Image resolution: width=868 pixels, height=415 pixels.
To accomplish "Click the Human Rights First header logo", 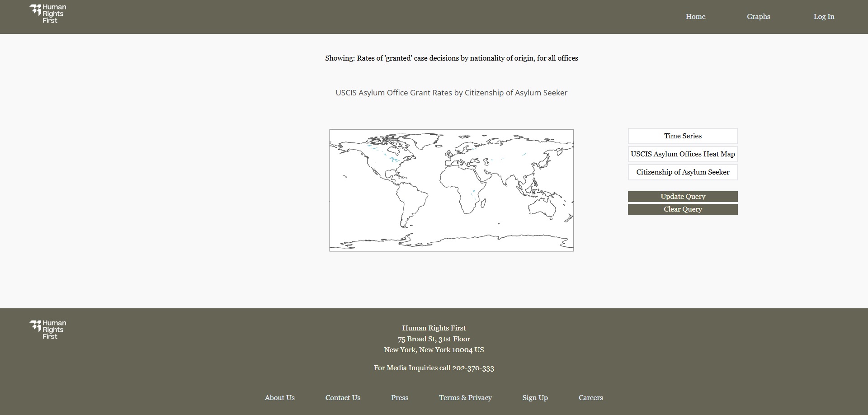I will [48, 14].
